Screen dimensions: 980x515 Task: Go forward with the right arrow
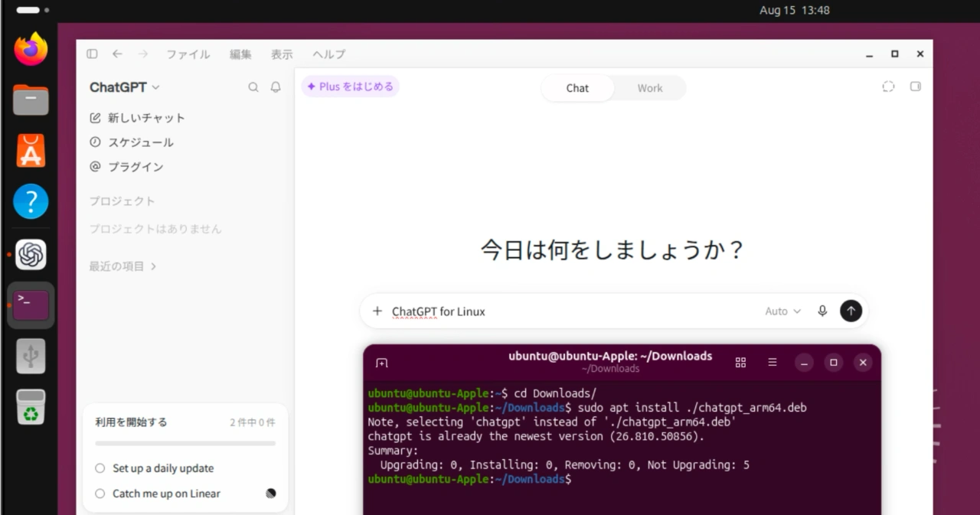pyautogui.click(x=142, y=54)
